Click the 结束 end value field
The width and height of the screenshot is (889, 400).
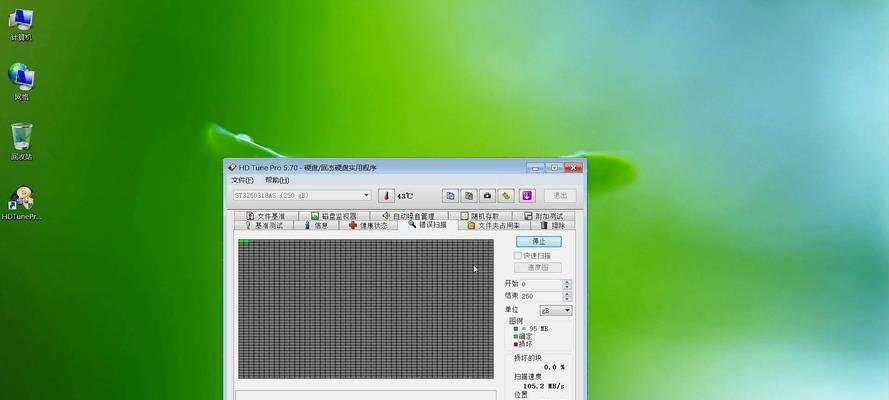[541, 296]
